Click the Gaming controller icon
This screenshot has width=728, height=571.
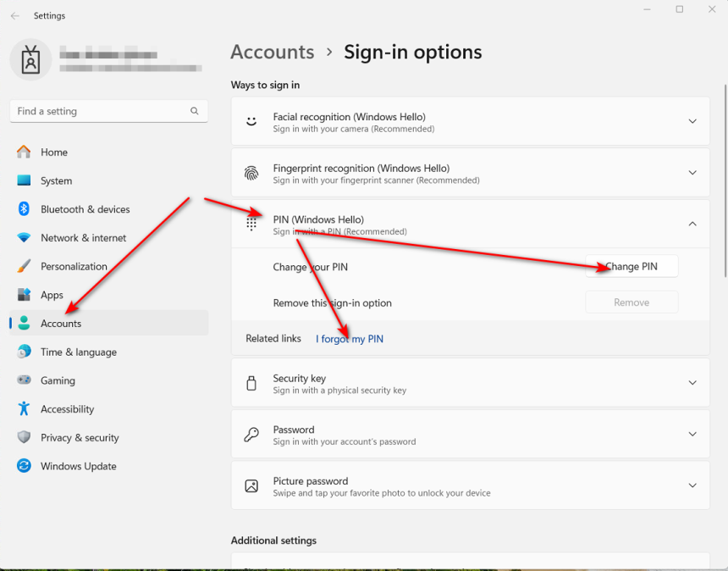[x=24, y=380]
